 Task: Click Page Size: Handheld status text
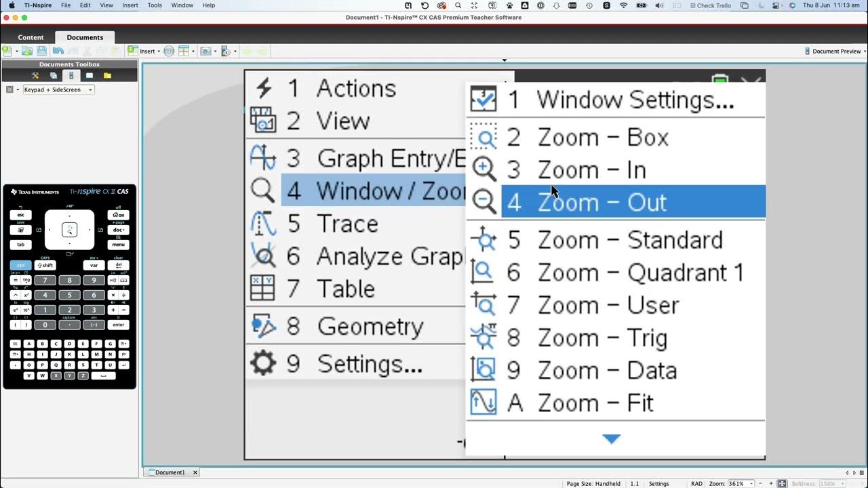(593, 484)
